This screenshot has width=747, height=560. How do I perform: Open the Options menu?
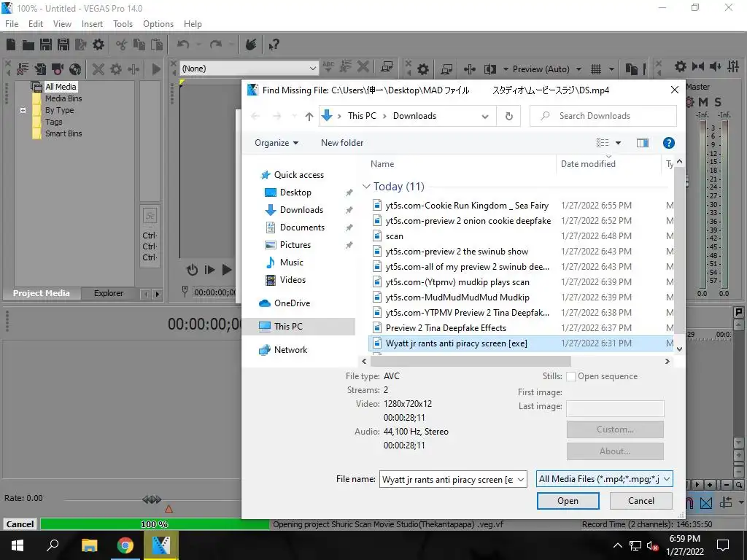pyautogui.click(x=158, y=24)
